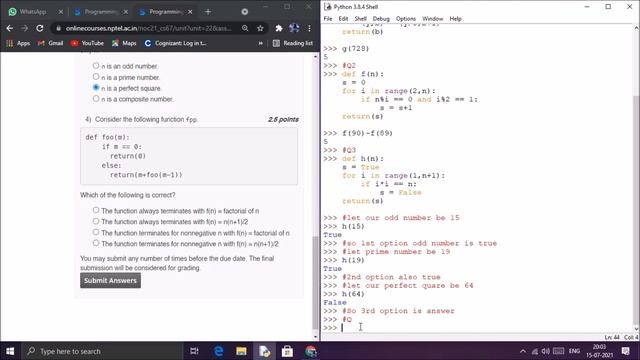Open the Window menu in IDLE

(433, 19)
